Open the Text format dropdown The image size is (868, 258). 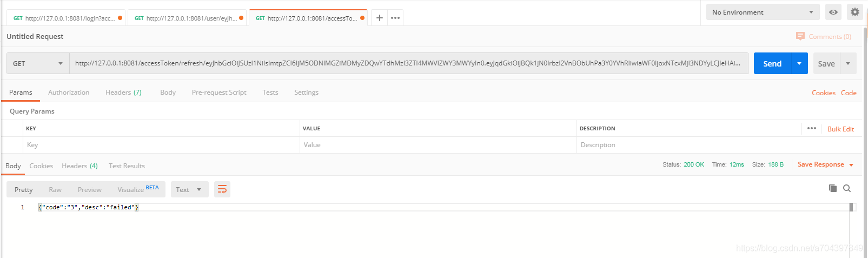click(x=189, y=189)
